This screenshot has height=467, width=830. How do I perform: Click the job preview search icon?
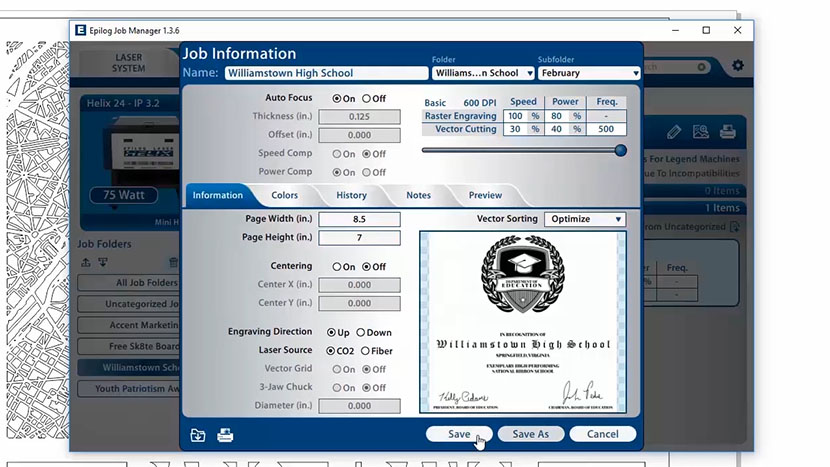point(701,132)
